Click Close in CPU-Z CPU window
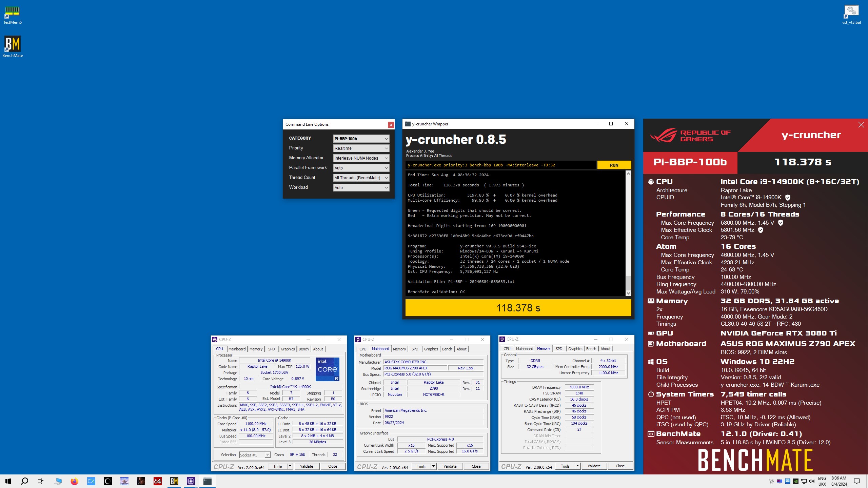Viewport: 868px width, 488px height. point(333,466)
